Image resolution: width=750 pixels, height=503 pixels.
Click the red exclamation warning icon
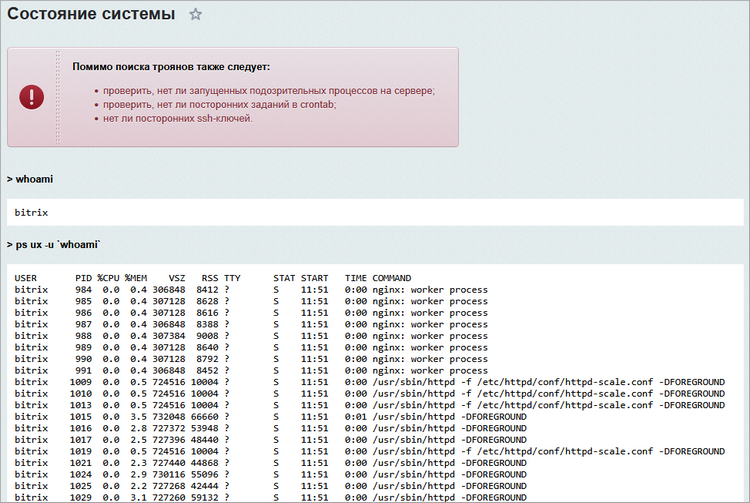pyautogui.click(x=32, y=97)
